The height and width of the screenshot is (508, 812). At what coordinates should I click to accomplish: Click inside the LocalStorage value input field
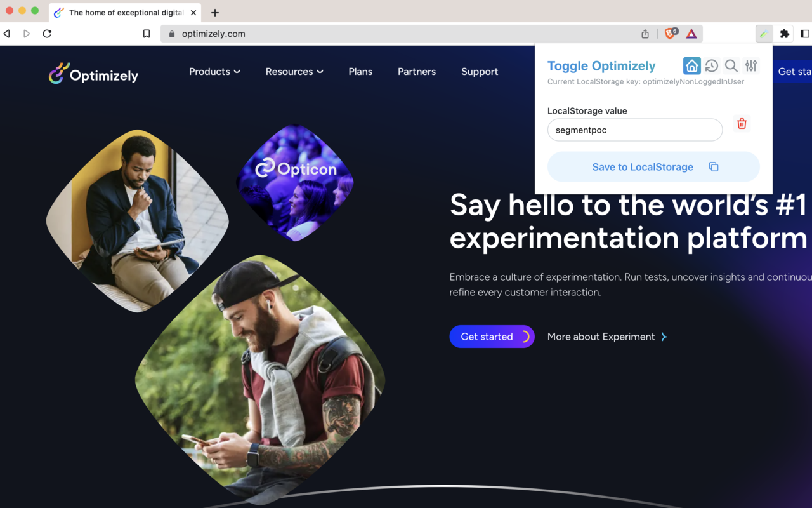click(634, 130)
